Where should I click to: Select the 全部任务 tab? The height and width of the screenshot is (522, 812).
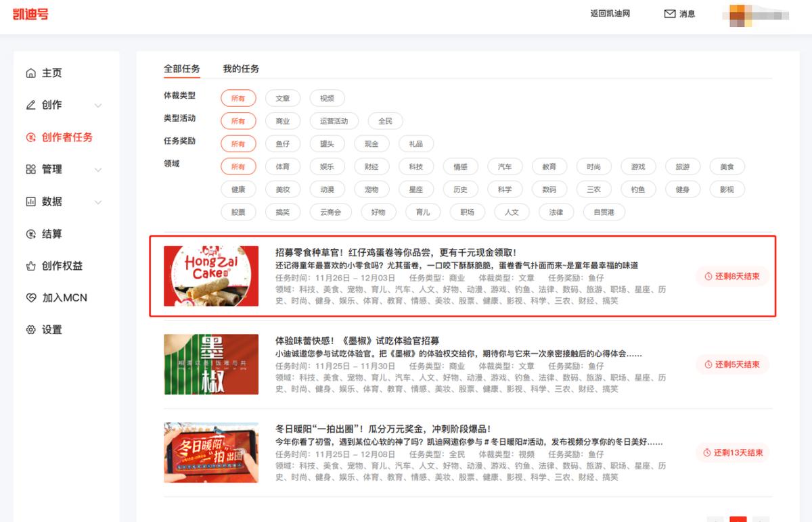tap(182, 68)
